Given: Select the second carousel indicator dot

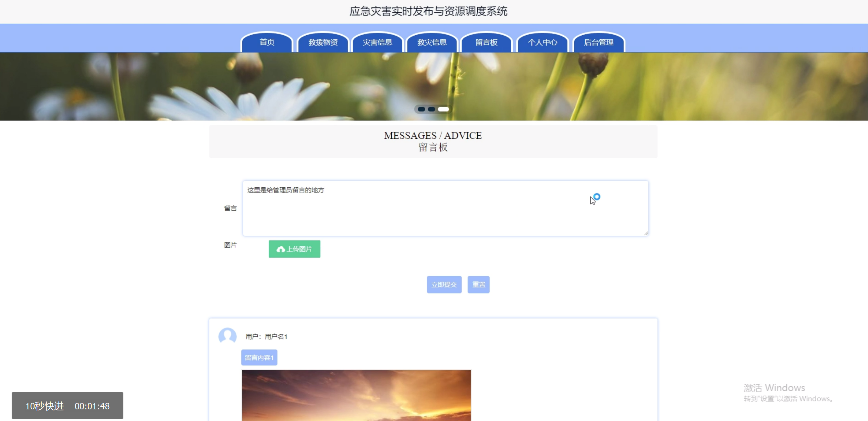Looking at the screenshot, I should 431,109.
